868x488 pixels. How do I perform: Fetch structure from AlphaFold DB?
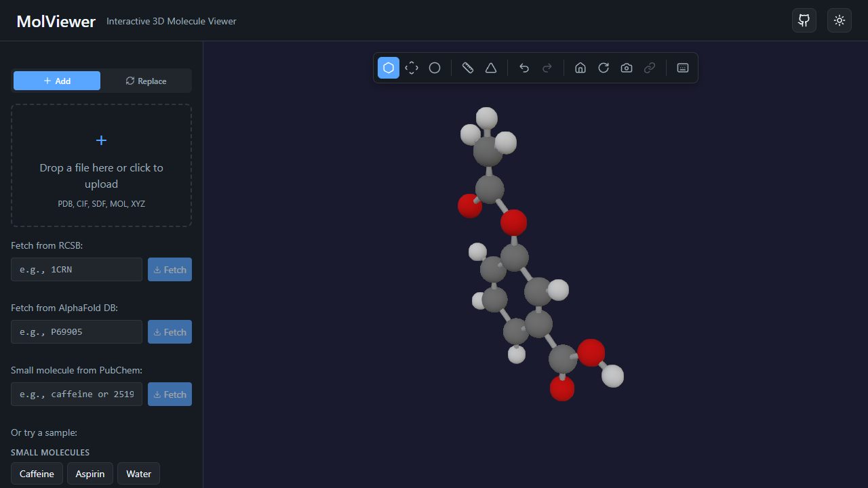(x=170, y=331)
